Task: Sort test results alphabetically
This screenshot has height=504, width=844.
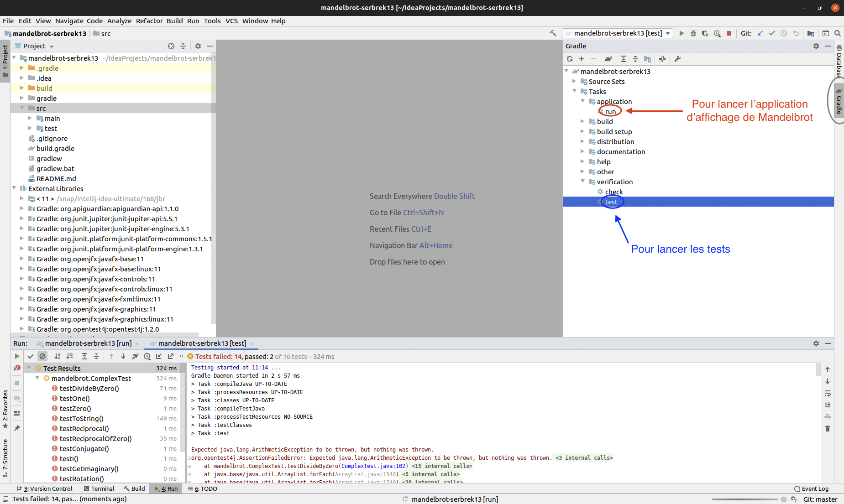Action: point(58,356)
